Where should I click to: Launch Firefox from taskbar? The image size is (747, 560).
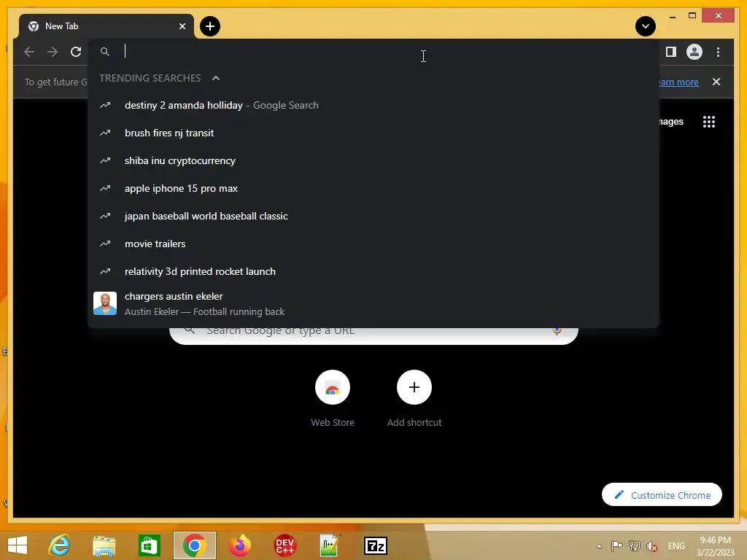coord(239,545)
